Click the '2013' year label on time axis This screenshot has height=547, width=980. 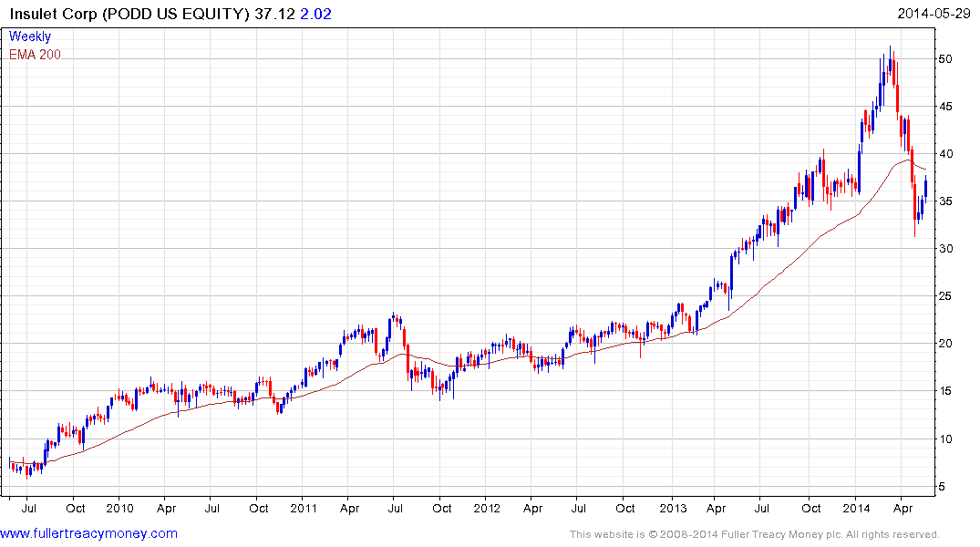pyautogui.click(x=673, y=508)
